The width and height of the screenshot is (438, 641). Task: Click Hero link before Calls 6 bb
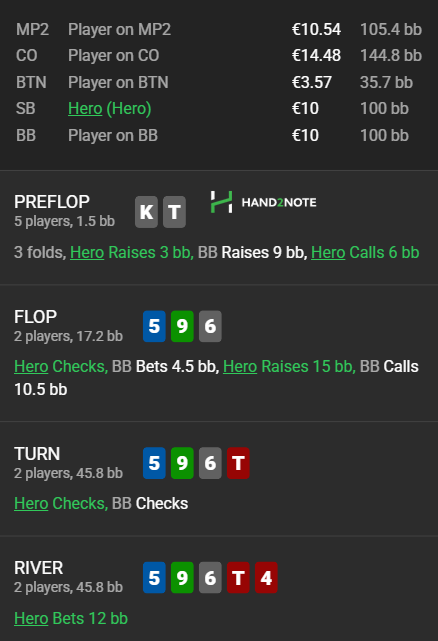coord(328,252)
